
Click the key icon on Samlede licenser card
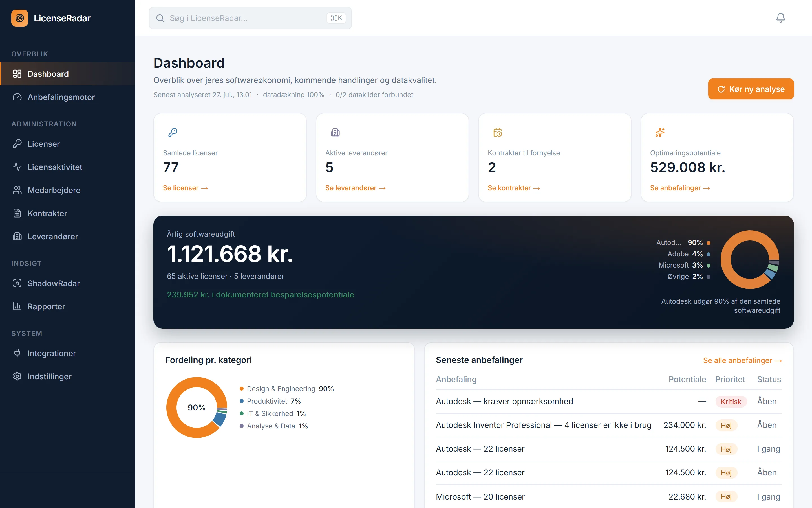pos(173,132)
